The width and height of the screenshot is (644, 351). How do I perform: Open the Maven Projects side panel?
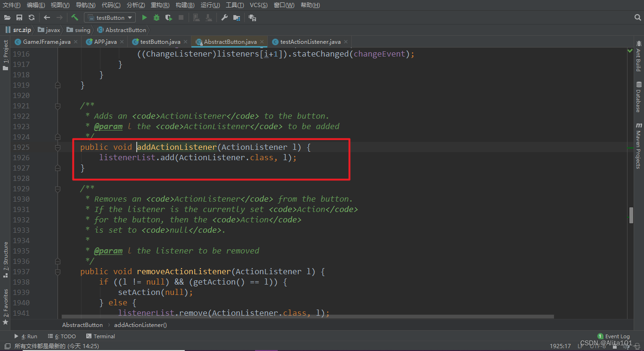click(x=638, y=146)
